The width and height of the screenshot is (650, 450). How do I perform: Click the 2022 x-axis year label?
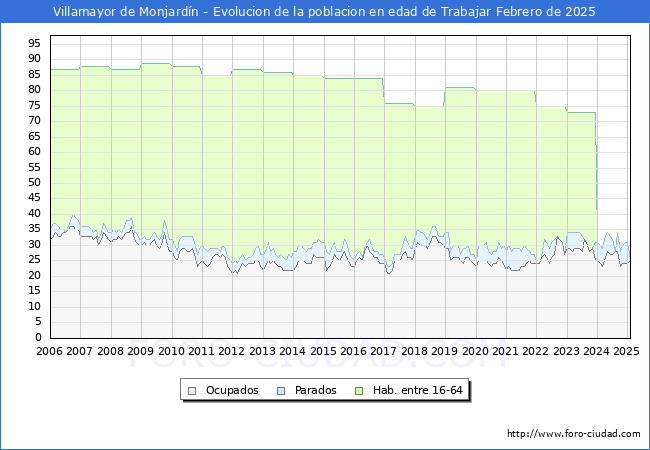pos(536,351)
